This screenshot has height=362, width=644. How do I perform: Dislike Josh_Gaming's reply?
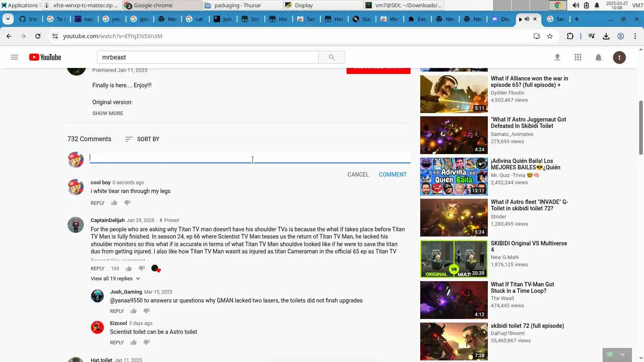[147, 311]
